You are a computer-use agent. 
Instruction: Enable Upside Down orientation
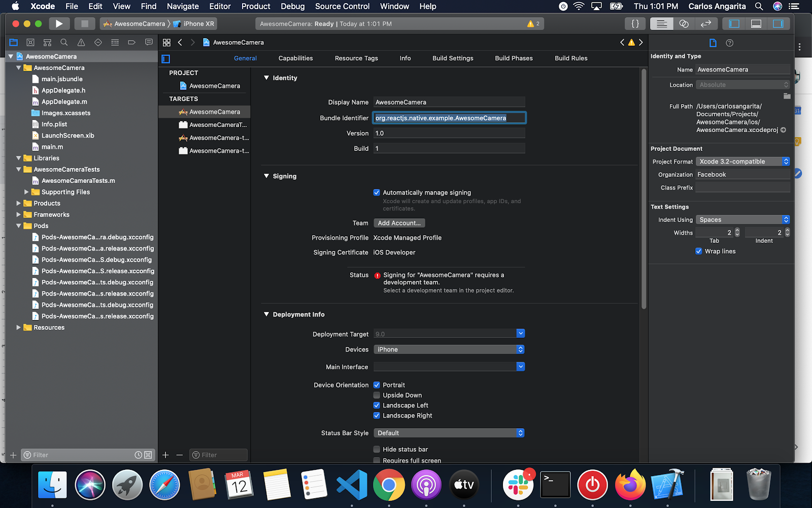tap(377, 395)
